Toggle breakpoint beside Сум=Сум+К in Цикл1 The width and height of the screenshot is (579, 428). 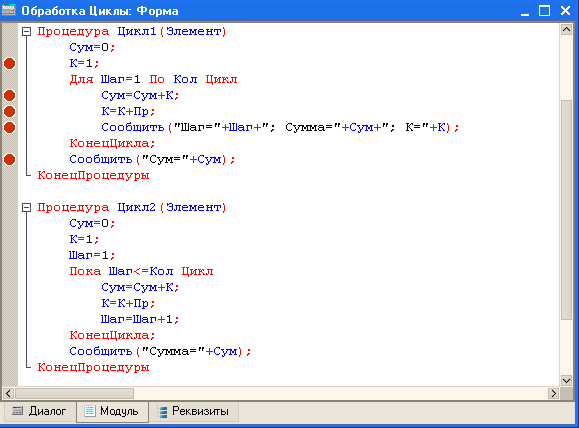point(10,96)
